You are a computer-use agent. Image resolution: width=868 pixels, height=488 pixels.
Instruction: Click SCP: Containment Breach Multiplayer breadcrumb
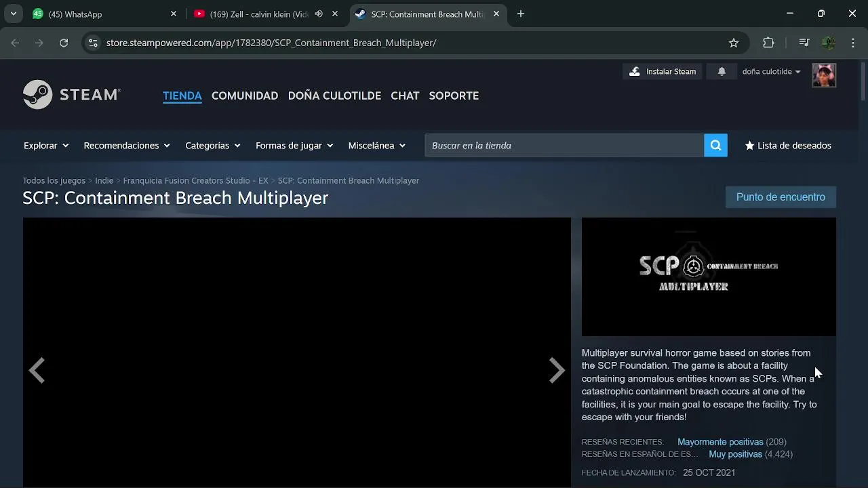[x=349, y=180]
